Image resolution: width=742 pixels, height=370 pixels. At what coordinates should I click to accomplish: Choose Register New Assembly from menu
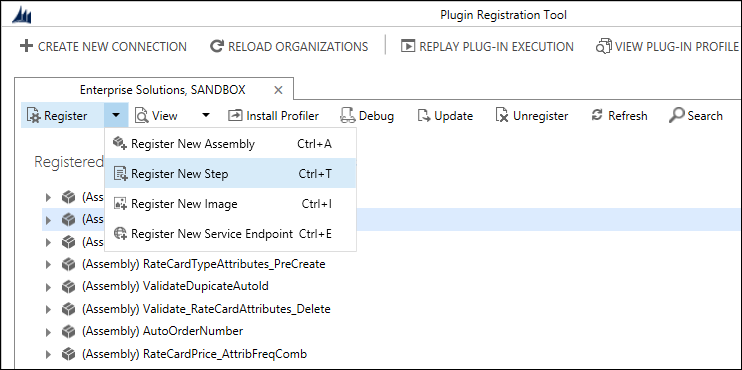coord(230,144)
